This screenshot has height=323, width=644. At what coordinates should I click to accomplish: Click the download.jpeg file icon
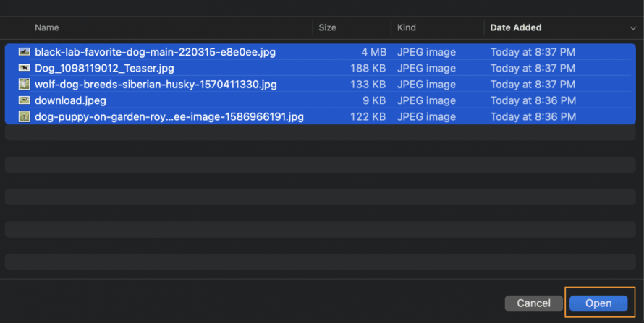[x=24, y=100]
